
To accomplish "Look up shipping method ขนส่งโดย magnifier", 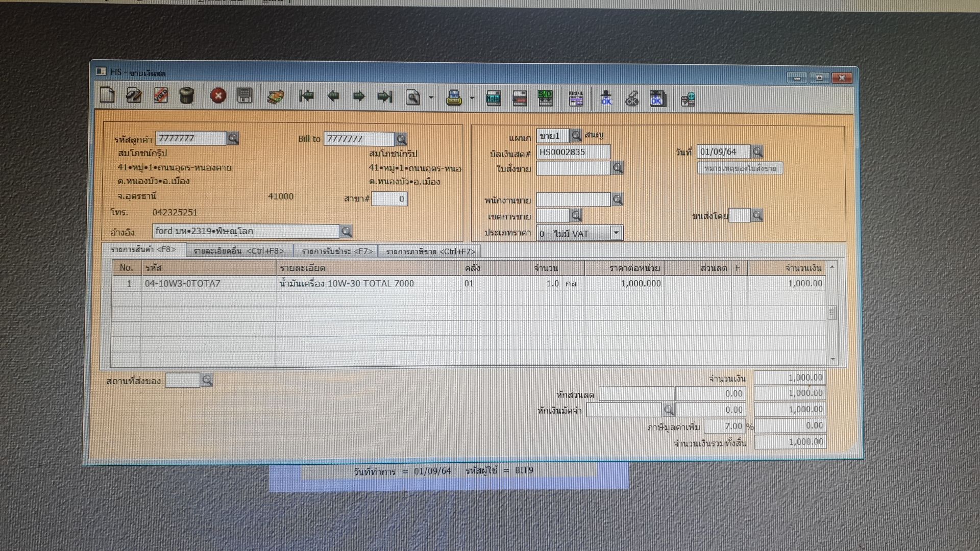I will (x=757, y=215).
